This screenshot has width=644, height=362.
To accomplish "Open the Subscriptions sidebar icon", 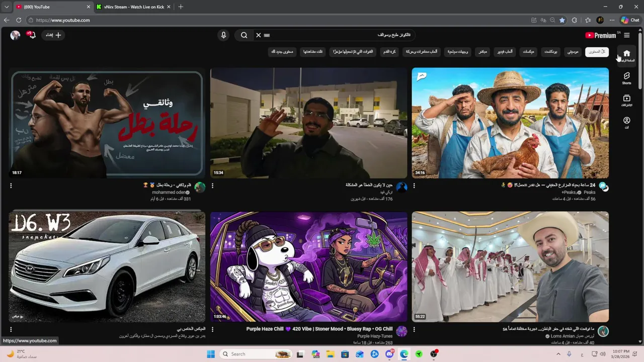I will [626, 100].
